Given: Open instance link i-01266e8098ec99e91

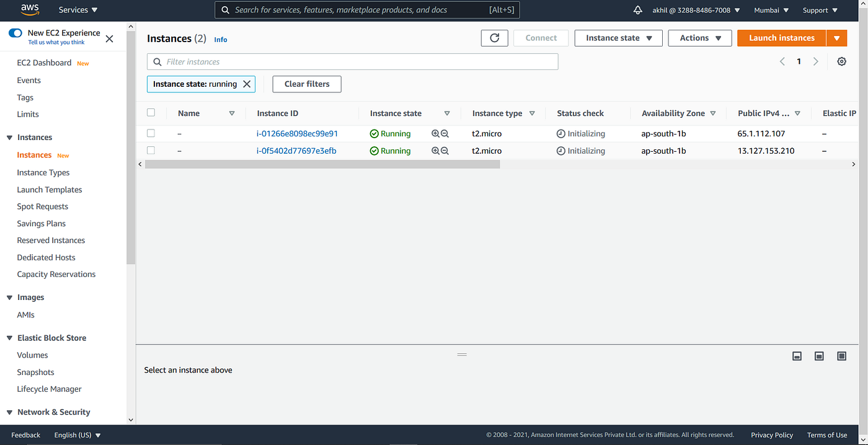Looking at the screenshot, I should (297, 133).
